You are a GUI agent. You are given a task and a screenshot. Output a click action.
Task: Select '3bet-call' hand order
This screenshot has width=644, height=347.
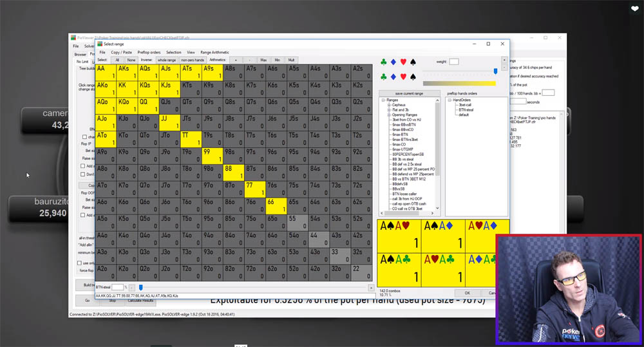465,105
